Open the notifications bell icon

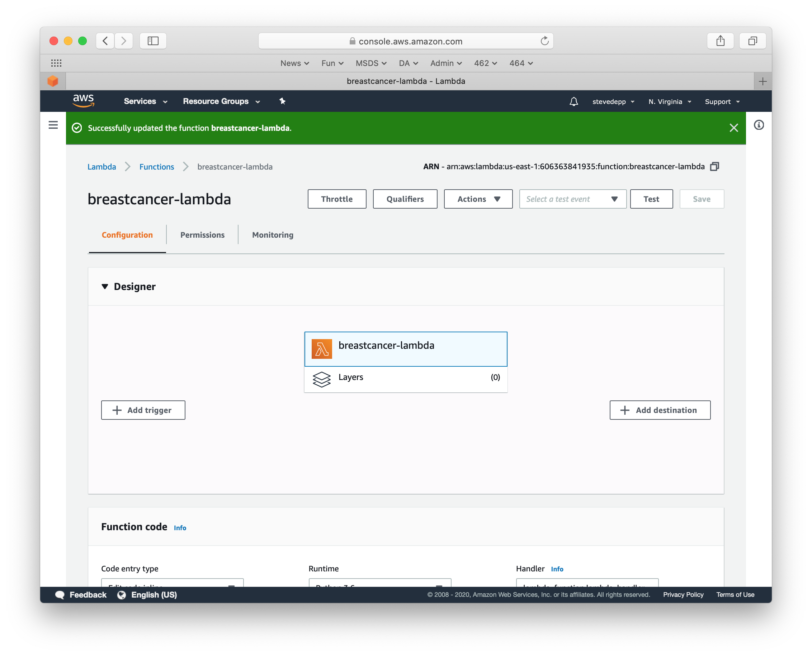pyautogui.click(x=573, y=101)
